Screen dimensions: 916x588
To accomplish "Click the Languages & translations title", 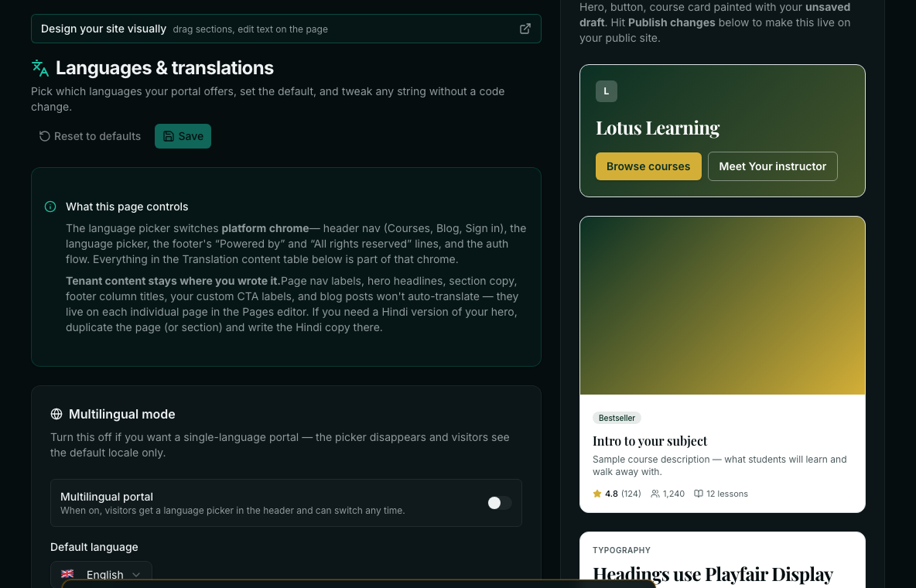I will tap(165, 68).
